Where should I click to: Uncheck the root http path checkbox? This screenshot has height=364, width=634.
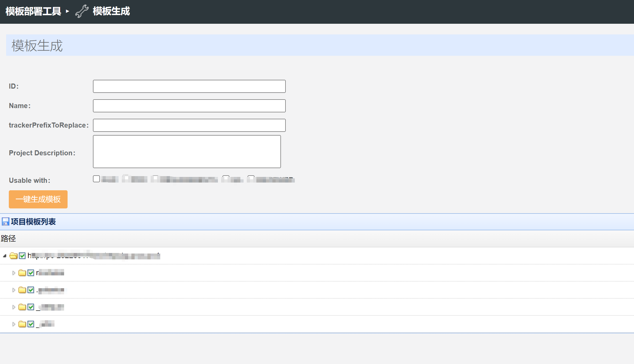click(x=22, y=256)
